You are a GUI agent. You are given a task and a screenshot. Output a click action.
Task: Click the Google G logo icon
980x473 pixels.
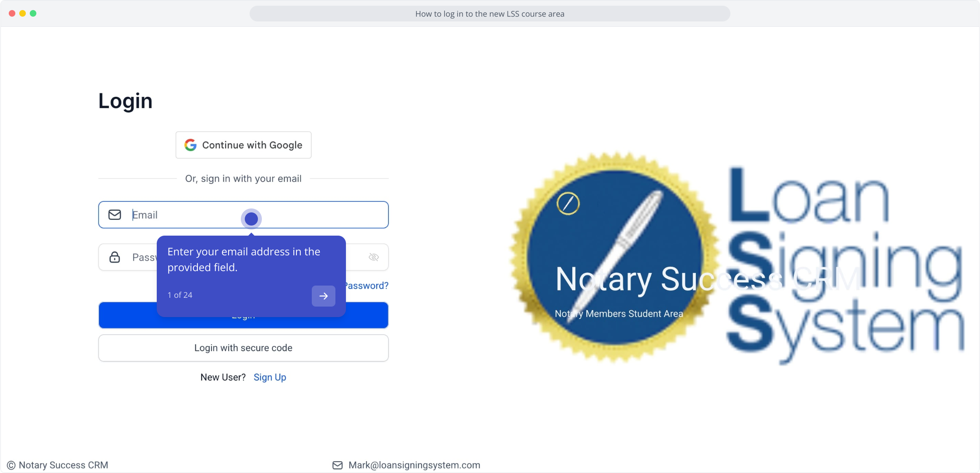click(x=190, y=145)
